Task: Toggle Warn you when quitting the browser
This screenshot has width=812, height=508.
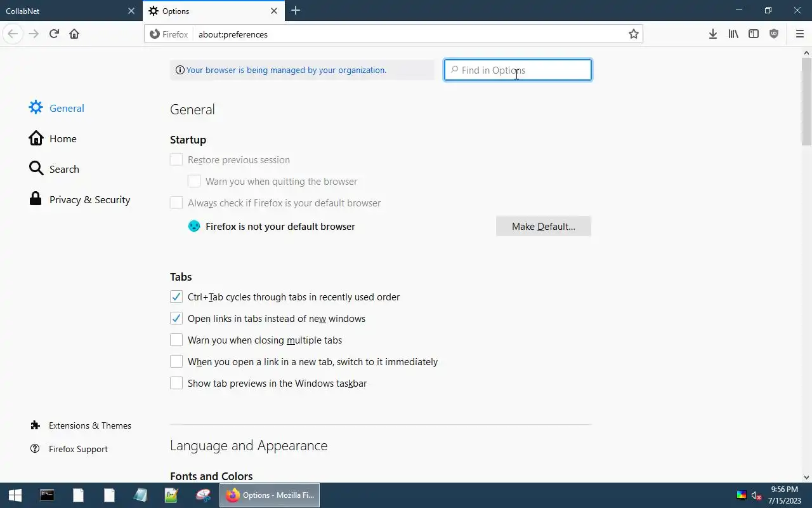Action: tap(194, 181)
